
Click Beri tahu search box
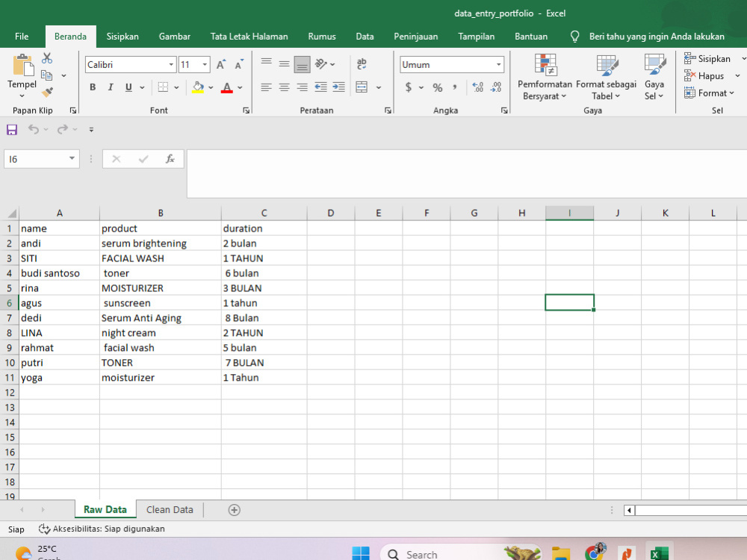[657, 37]
